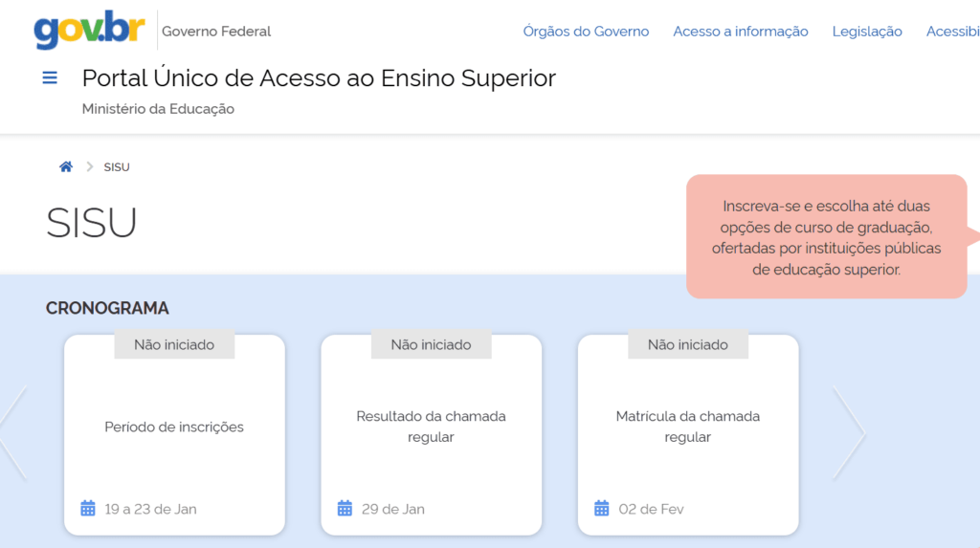
Task: Go back in cronograma with left arrow
Action: click(x=12, y=433)
